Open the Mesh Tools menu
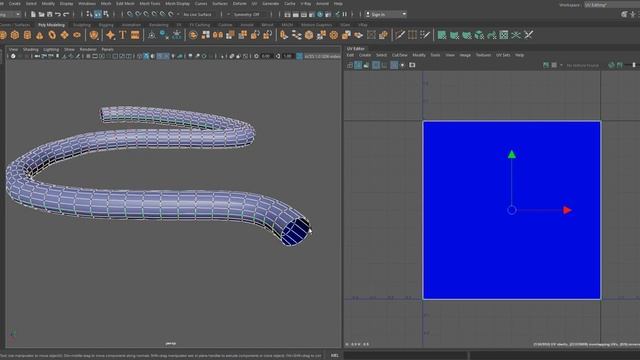The width and height of the screenshot is (640, 360). point(150,4)
